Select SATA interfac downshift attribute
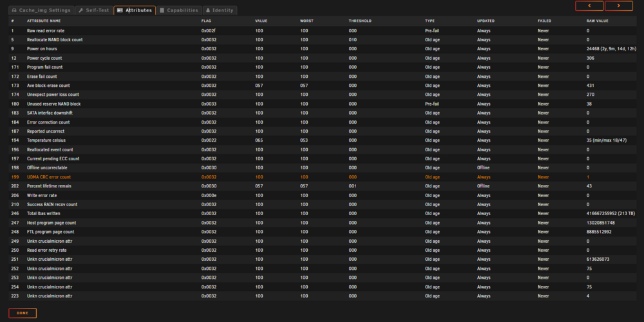 [323, 113]
